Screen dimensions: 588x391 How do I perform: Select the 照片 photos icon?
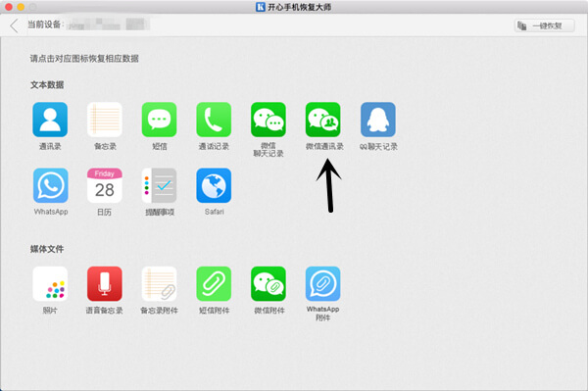click(x=50, y=284)
